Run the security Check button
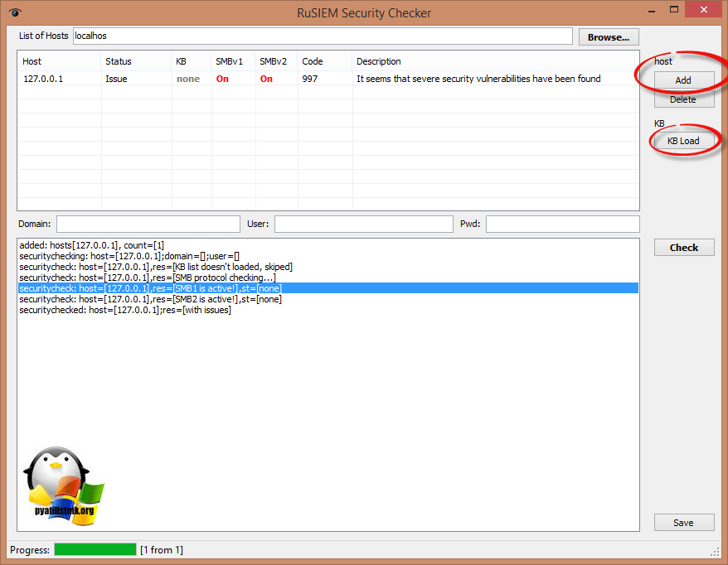 coord(683,248)
